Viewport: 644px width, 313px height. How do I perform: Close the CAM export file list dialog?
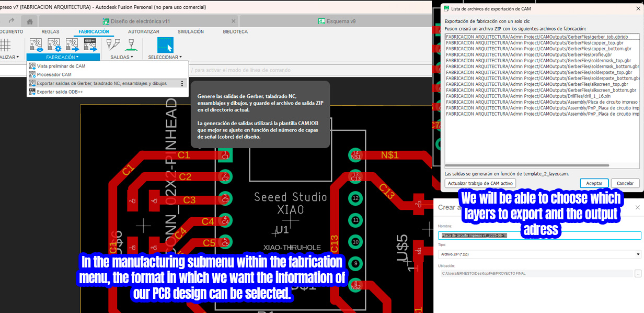point(638,9)
